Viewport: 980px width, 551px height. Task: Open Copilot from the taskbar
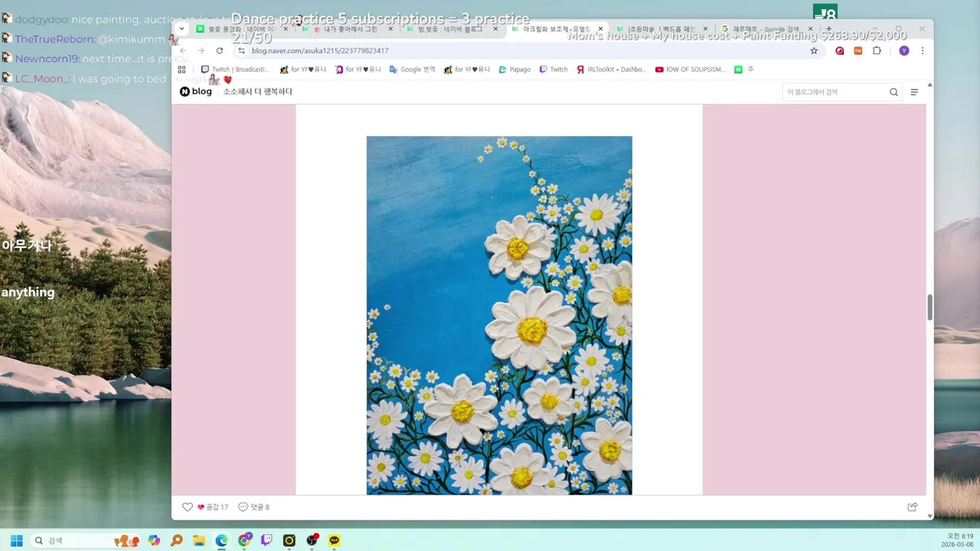pyautogui.click(x=154, y=540)
